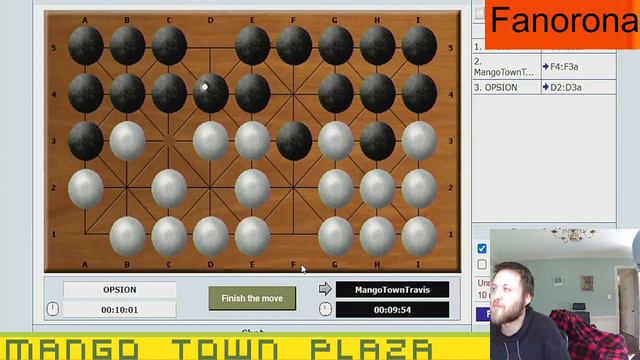
Task: Grab the white stone at D1
Action: tap(211, 236)
